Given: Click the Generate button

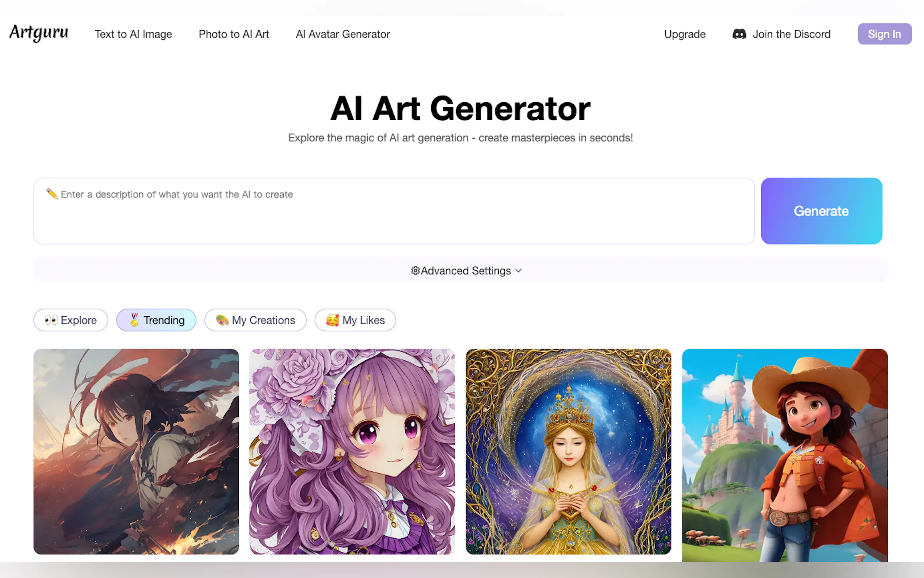Looking at the screenshot, I should pyautogui.click(x=821, y=211).
